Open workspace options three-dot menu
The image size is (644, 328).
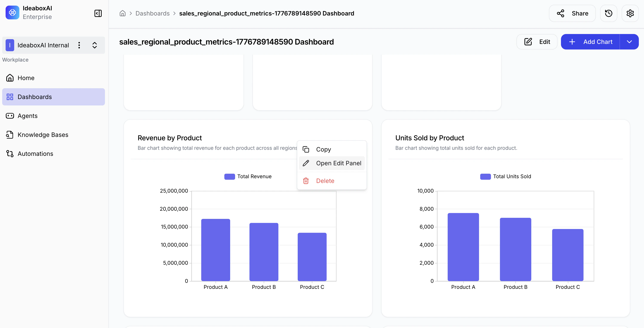coord(79,45)
